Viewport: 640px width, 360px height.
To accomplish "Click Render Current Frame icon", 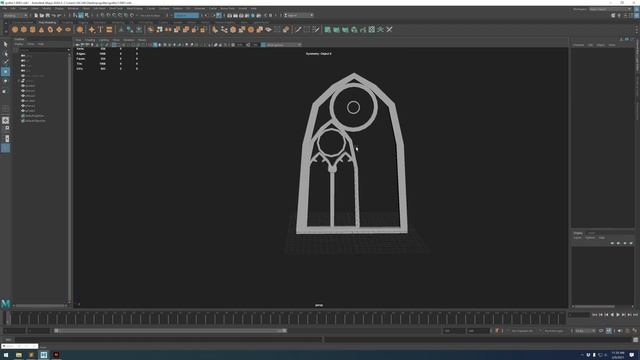I will 235,16.
